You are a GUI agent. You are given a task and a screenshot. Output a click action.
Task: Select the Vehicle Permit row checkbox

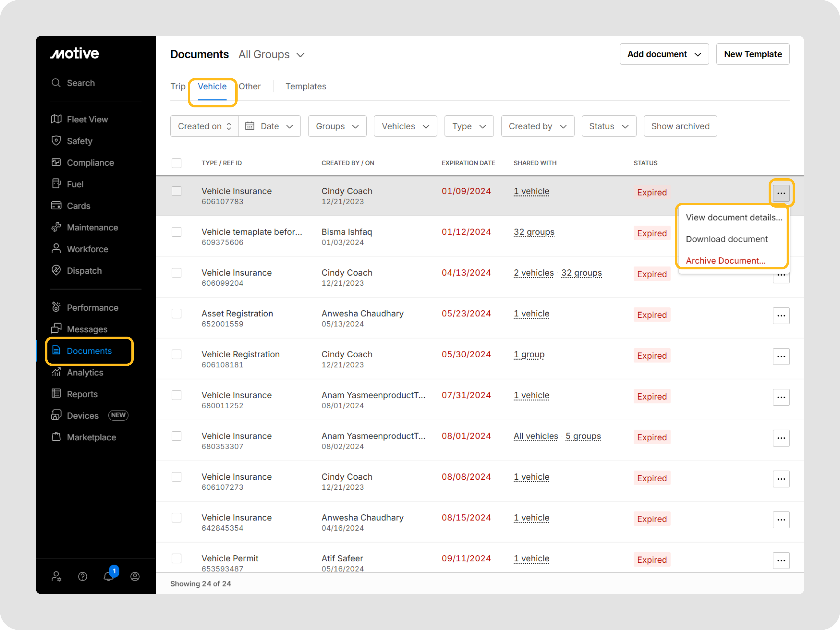177,558
